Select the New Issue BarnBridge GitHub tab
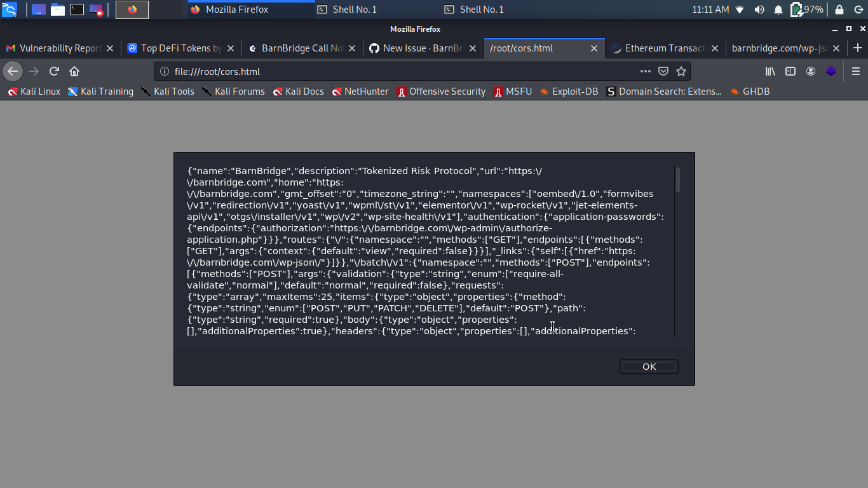Image resolution: width=868 pixels, height=488 pixels. coord(422,48)
